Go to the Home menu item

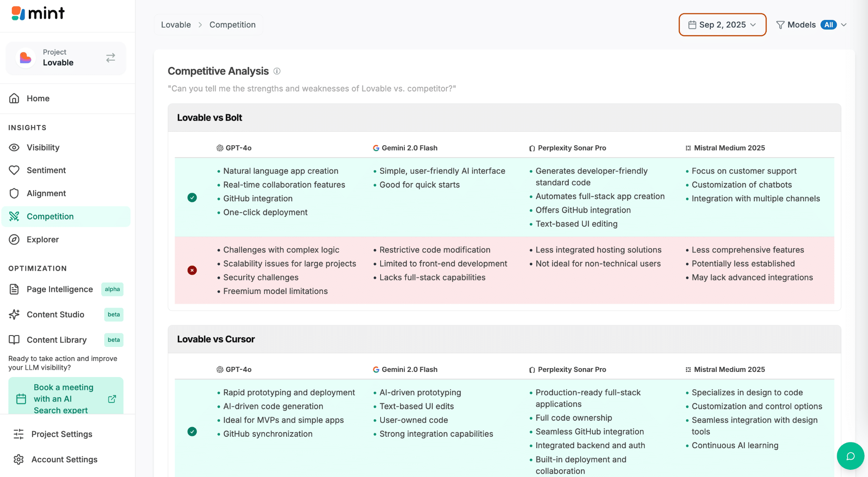coord(38,98)
